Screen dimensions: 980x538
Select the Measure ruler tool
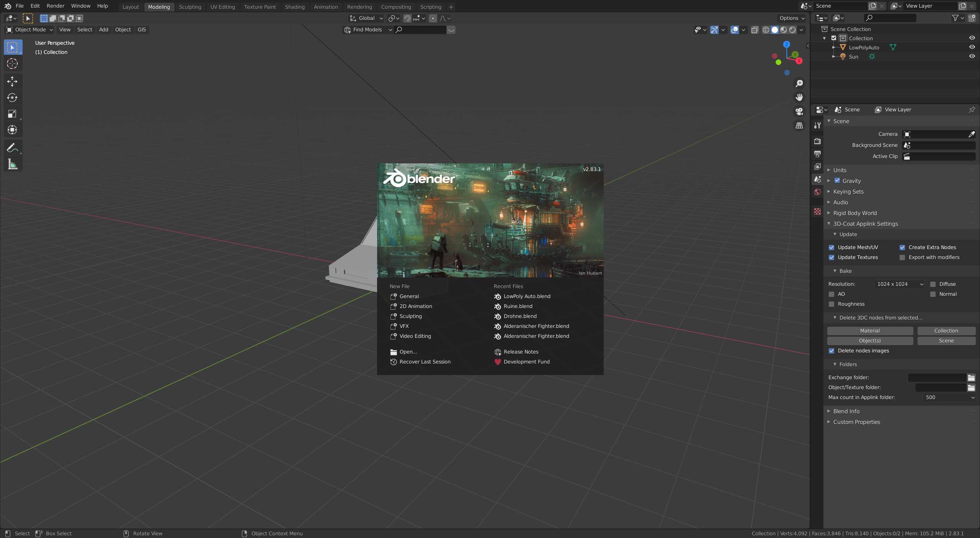(12, 165)
